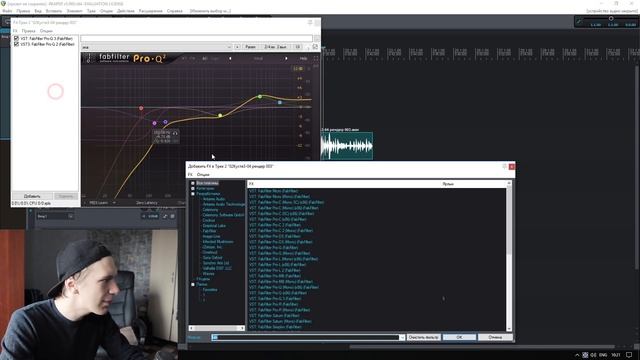
Task: Open the Трек menu in REAPER
Action: point(91,11)
